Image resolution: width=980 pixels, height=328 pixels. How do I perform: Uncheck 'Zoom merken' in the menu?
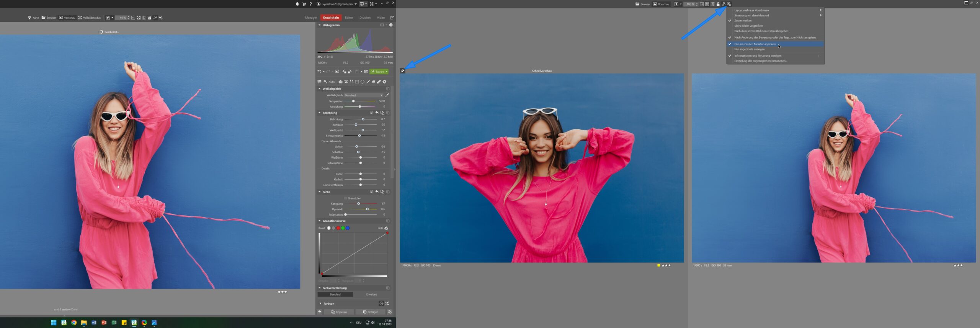(743, 21)
